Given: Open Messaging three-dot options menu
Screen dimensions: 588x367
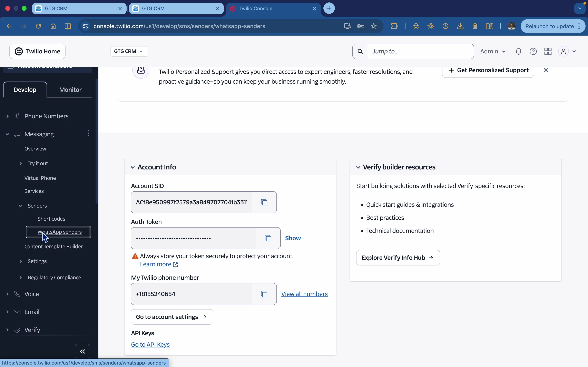Looking at the screenshot, I should 88,133.
